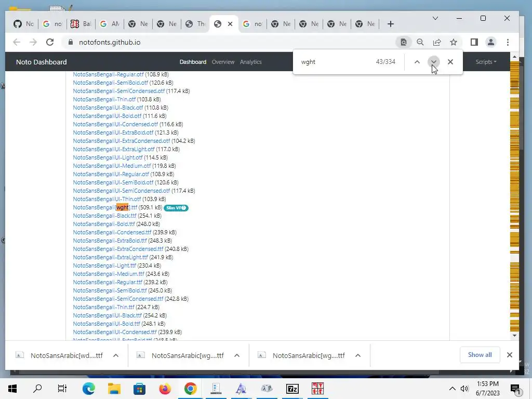Screen dimensions: 532x399
Task: Open the zoom indicator icon
Action: tap(420, 42)
